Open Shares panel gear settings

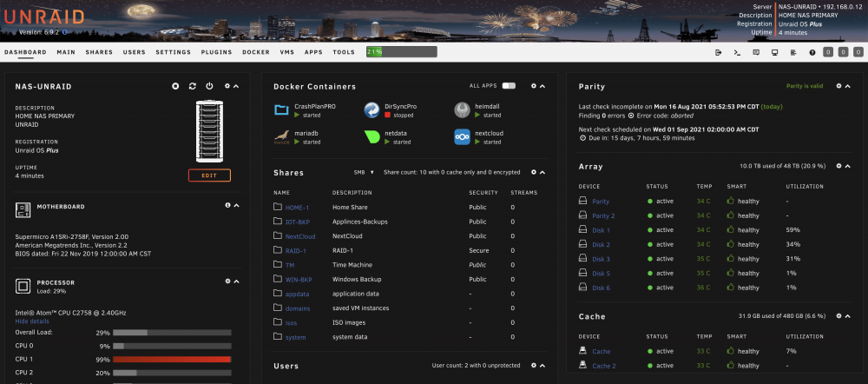[534, 172]
